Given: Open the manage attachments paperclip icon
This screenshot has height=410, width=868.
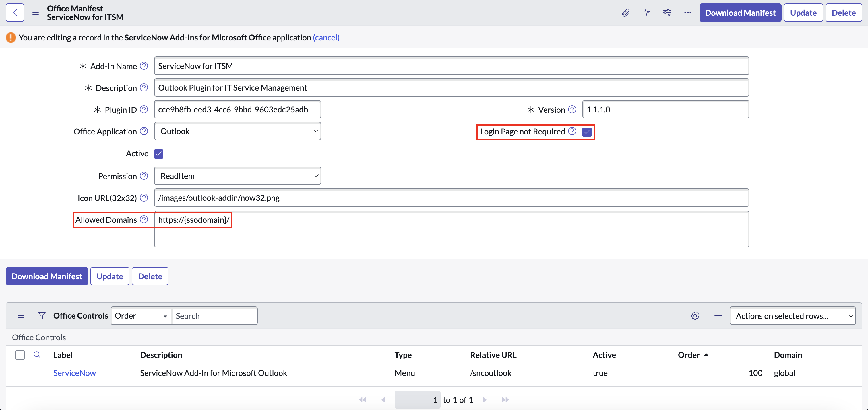Looking at the screenshot, I should click(x=625, y=13).
